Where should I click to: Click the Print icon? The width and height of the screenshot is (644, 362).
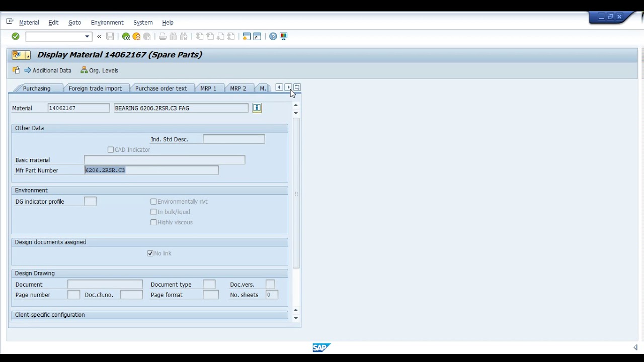point(163,36)
